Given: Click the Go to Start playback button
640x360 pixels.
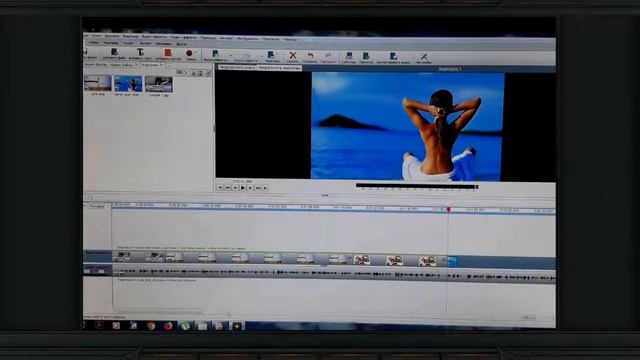Looking at the screenshot, I should (220, 187).
